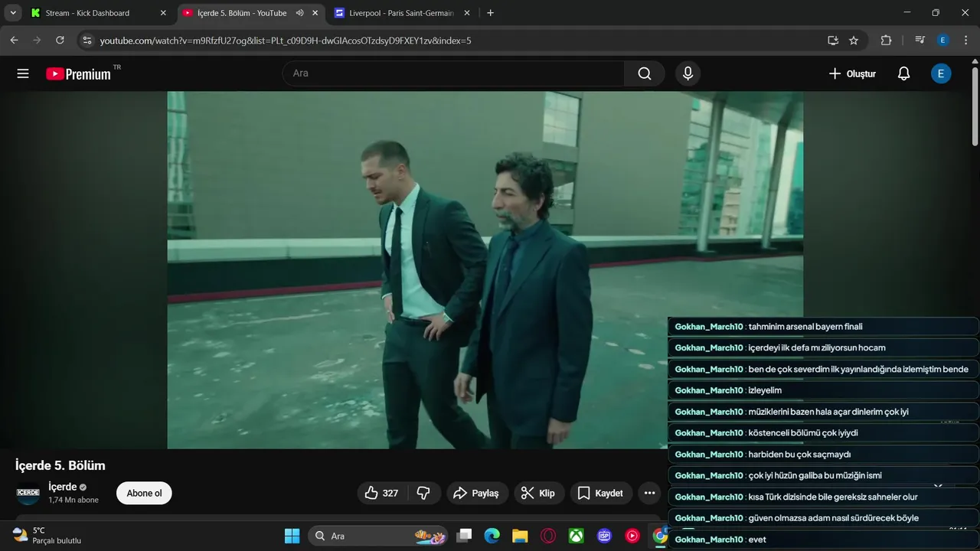Launch Microsoft Edge from taskbar
Viewport: 980px width, 551px height.
pyautogui.click(x=492, y=536)
